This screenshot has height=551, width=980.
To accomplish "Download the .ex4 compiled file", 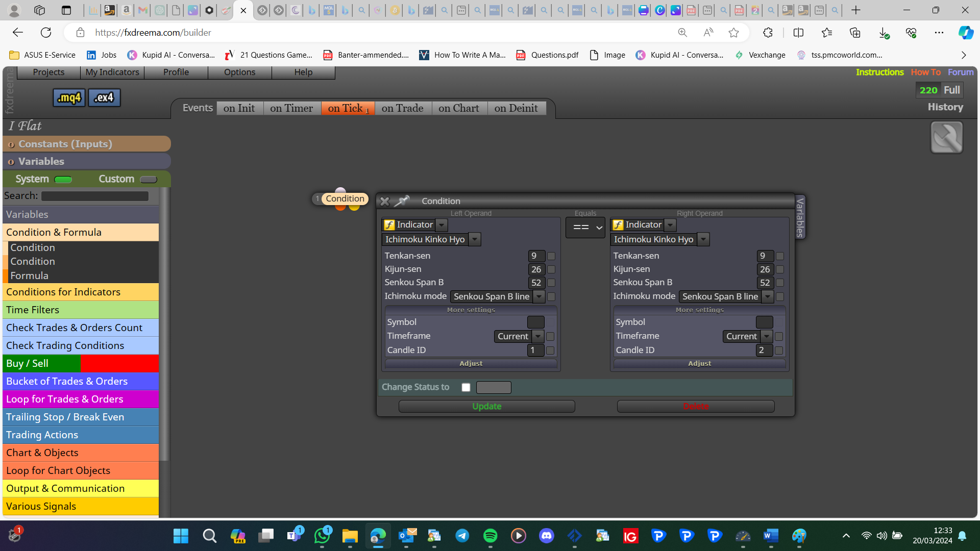I will point(104,97).
